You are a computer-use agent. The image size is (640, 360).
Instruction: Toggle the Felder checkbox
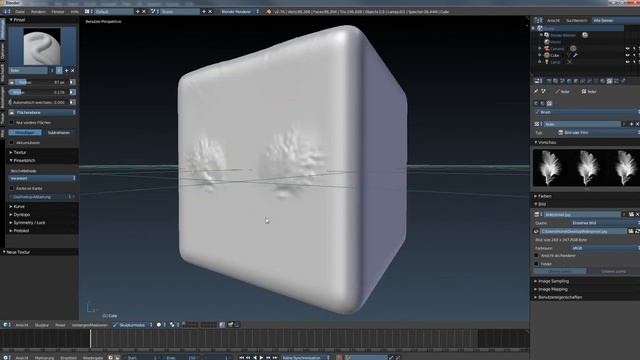coord(536,264)
